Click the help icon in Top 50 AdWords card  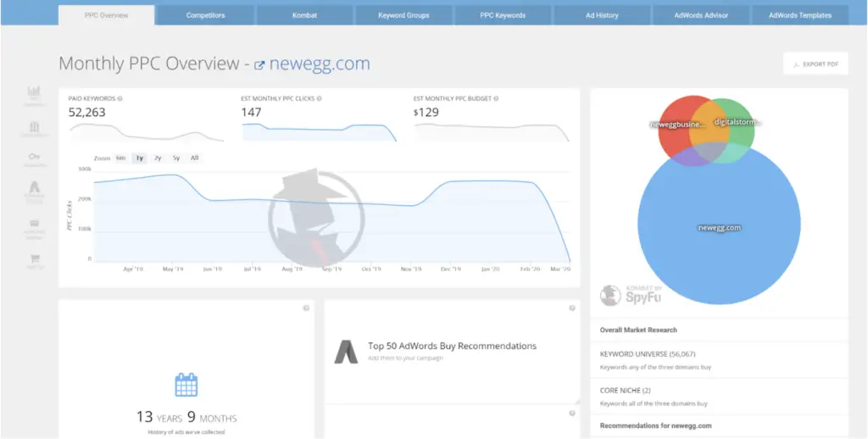pyautogui.click(x=572, y=308)
